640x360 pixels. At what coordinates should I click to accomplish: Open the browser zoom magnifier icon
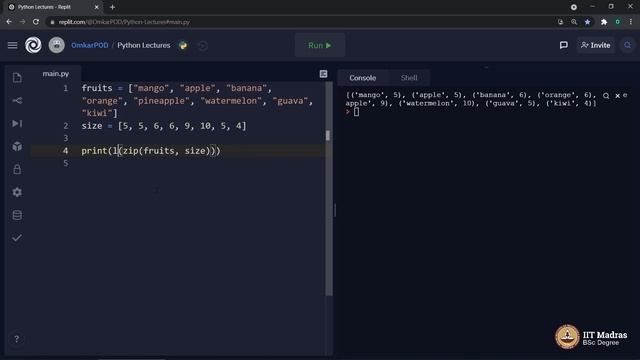[x=574, y=22]
